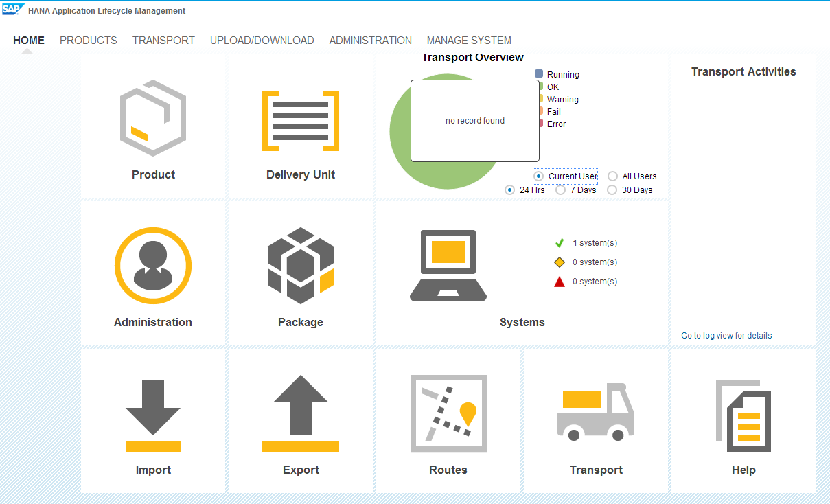830x504 pixels.
Task: Click the '0 system(s)' text beside yellow diamond
Action: 595,262
